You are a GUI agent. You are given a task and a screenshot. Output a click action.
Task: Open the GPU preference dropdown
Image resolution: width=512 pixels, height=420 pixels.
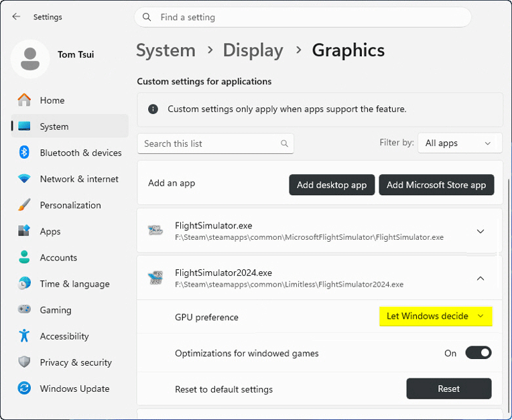[x=436, y=316]
